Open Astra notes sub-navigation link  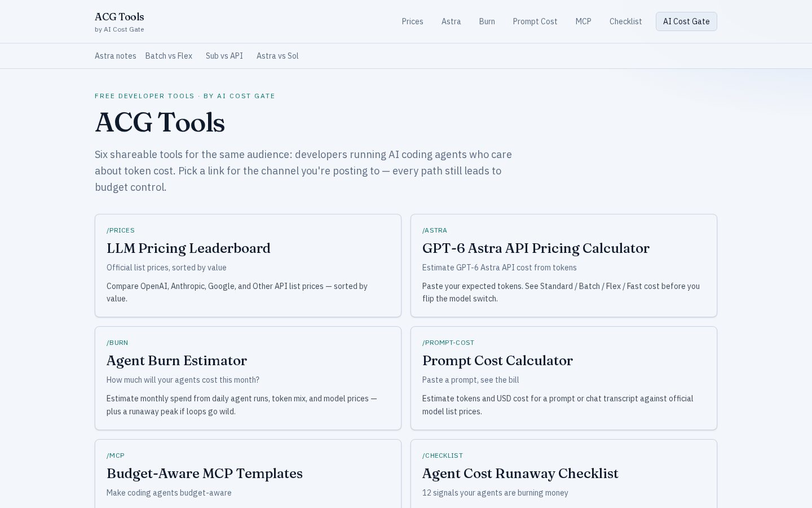116,56
